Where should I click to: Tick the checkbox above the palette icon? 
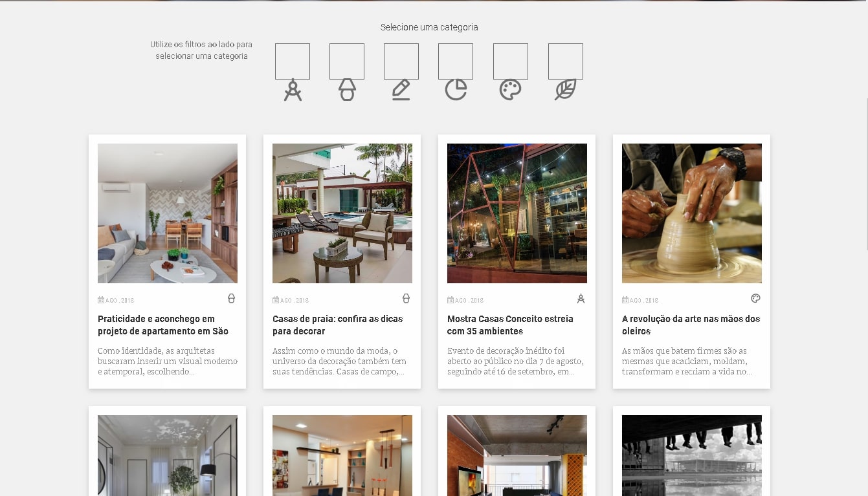tap(511, 61)
